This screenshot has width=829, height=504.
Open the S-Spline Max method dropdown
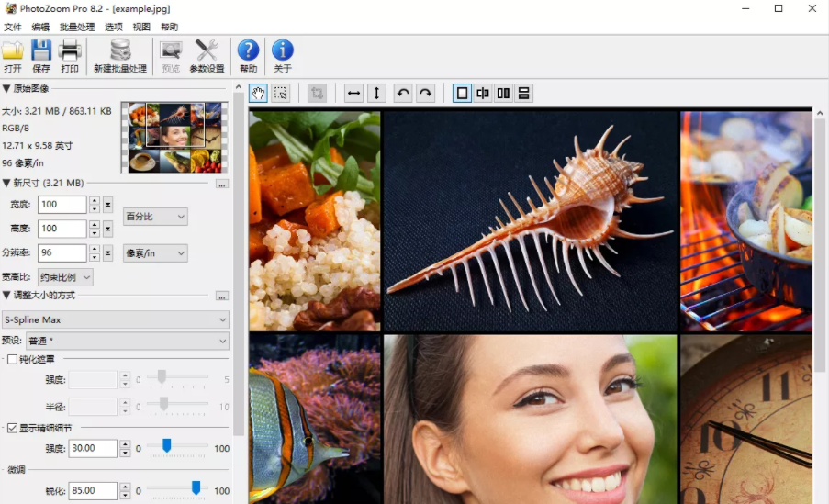(116, 319)
